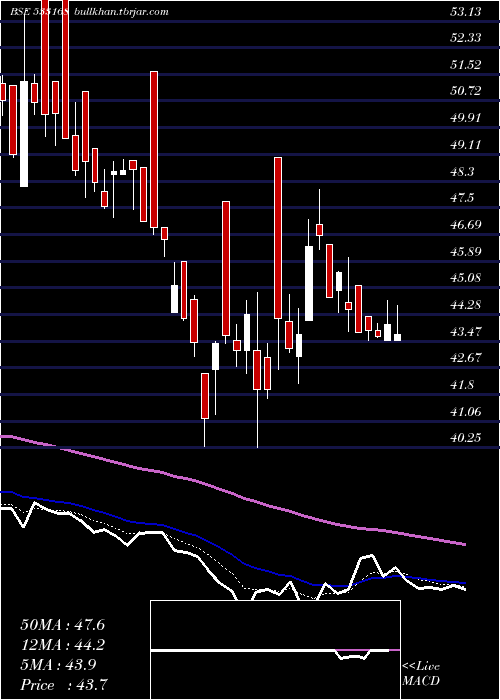The height and width of the screenshot is (700, 500).
Task: Click the 41.06 price axis label
Action: point(466,412)
